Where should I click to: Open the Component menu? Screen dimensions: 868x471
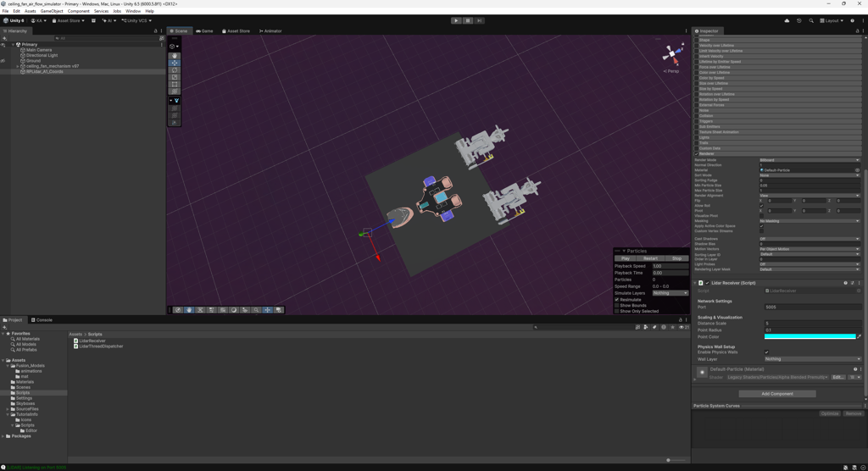click(x=78, y=11)
